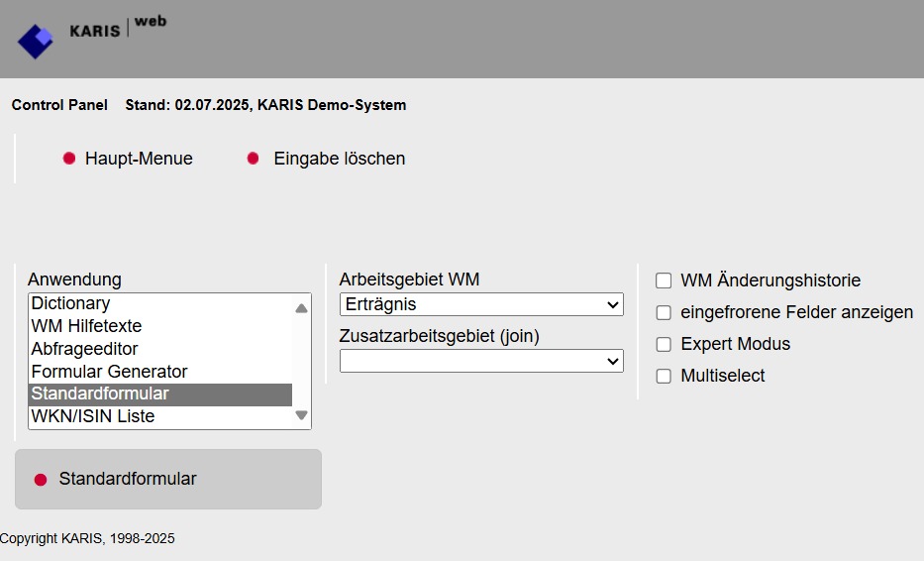Click Copyright KARIS, 1998-2025 text
The height and width of the screenshot is (561, 924).
(x=87, y=538)
